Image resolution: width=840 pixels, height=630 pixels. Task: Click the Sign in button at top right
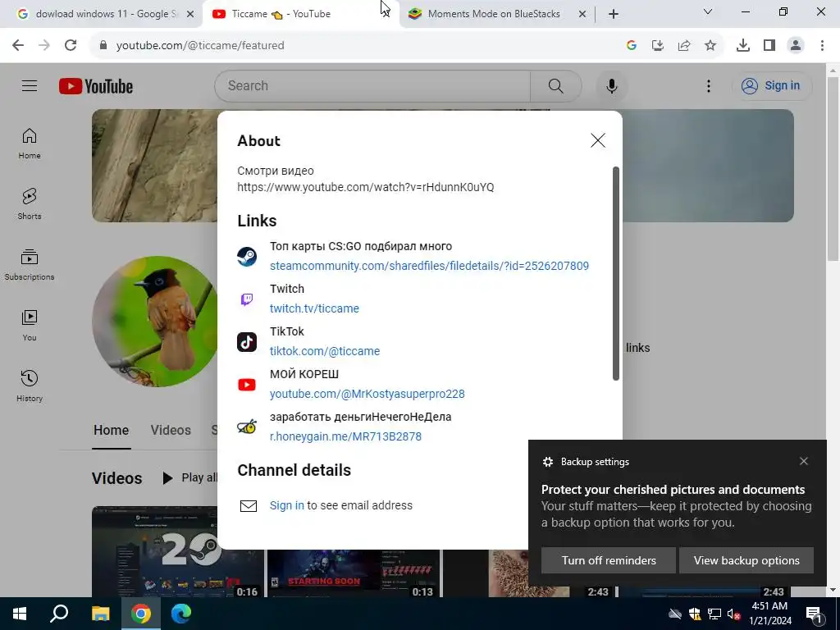(771, 85)
